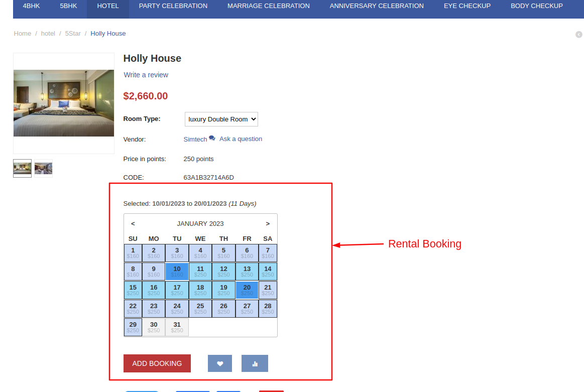This screenshot has width=584, height=392.
Task: Select the second room thumbnail
Action: [x=43, y=168]
